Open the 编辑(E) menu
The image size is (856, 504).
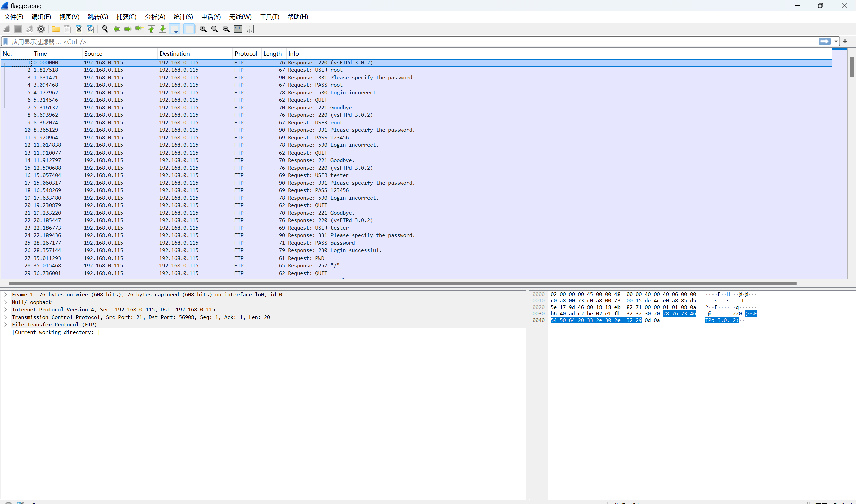(x=41, y=17)
